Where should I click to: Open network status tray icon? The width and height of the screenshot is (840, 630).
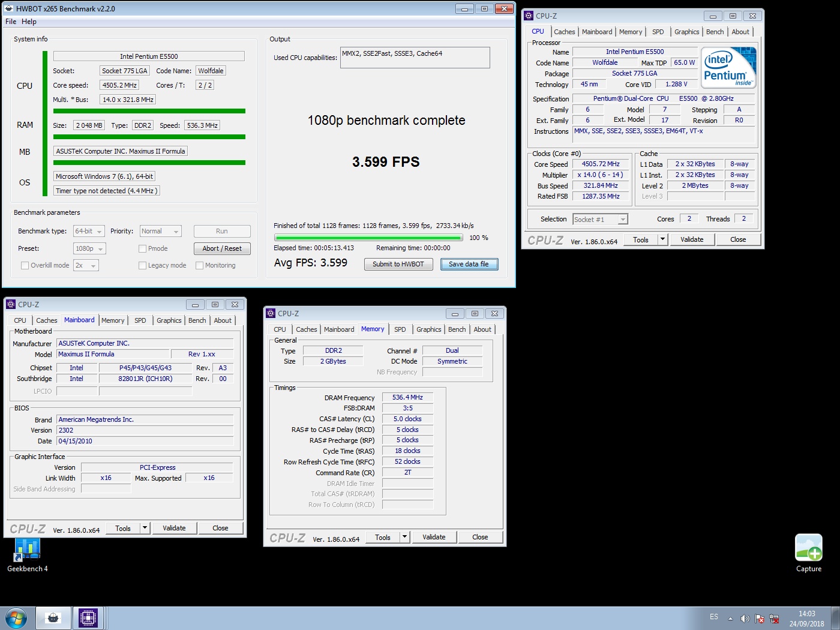774,619
